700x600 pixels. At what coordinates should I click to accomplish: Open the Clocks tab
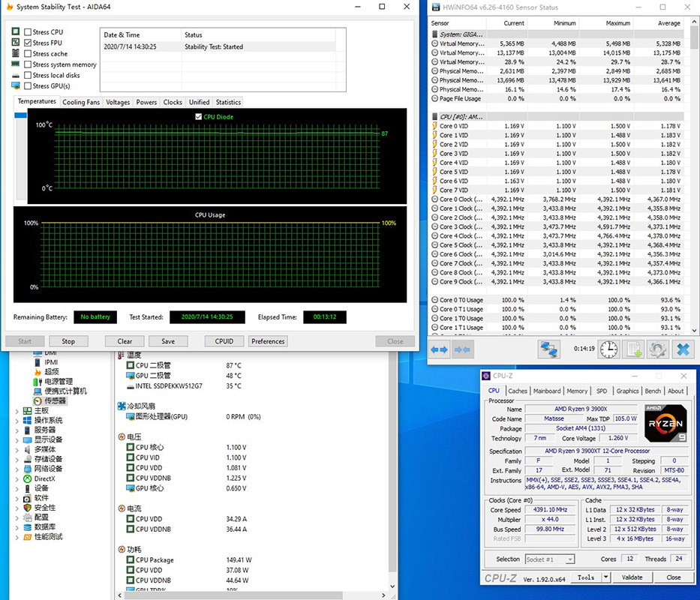pos(173,102)
